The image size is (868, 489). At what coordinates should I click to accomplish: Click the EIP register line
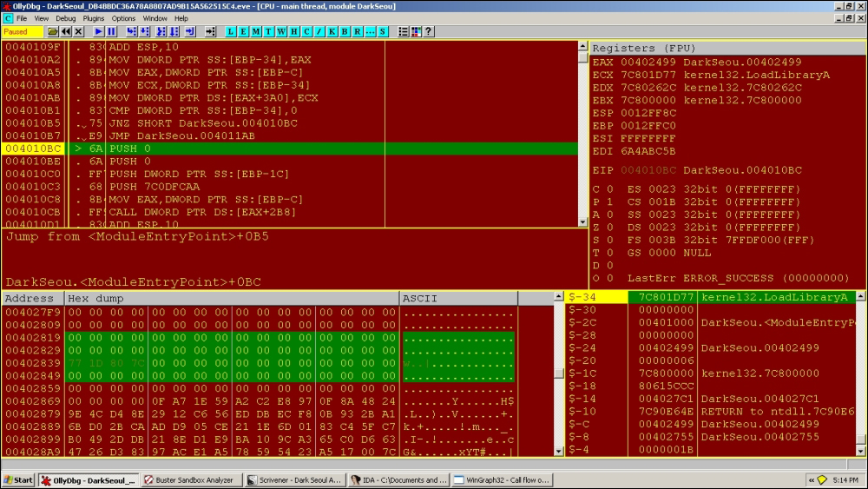(697, 170)
